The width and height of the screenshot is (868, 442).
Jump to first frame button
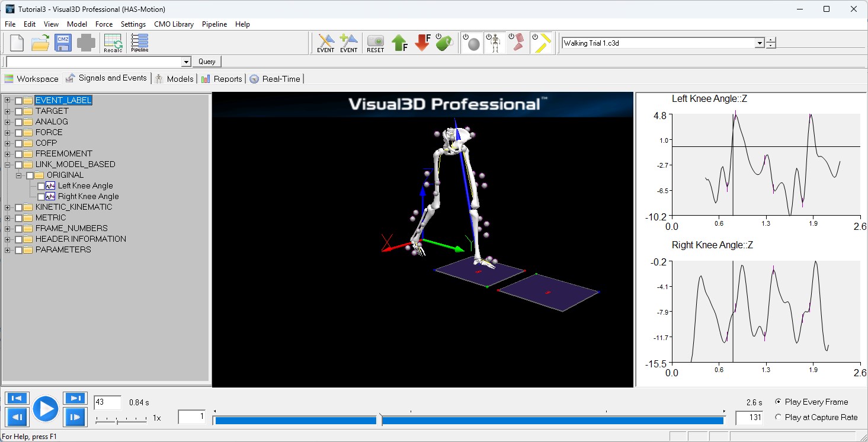(x=17, y=398)
